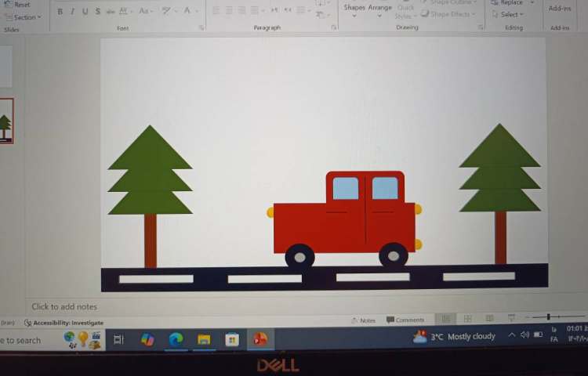Open Microsoft Store from taskbar

[232, 339]
